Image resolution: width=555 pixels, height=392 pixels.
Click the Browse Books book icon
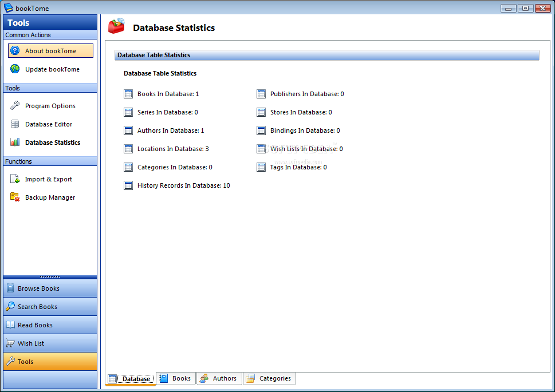pyautogui.click(x=11, y=288)
